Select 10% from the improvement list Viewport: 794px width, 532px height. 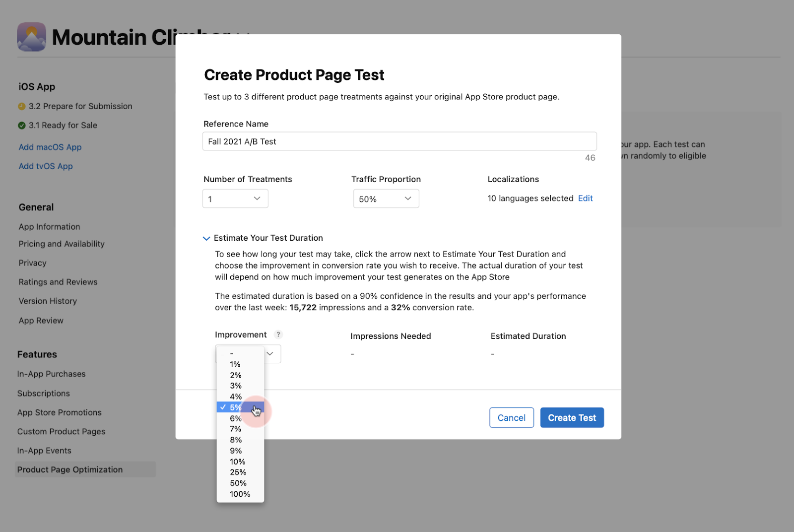(x=238, y=462)
